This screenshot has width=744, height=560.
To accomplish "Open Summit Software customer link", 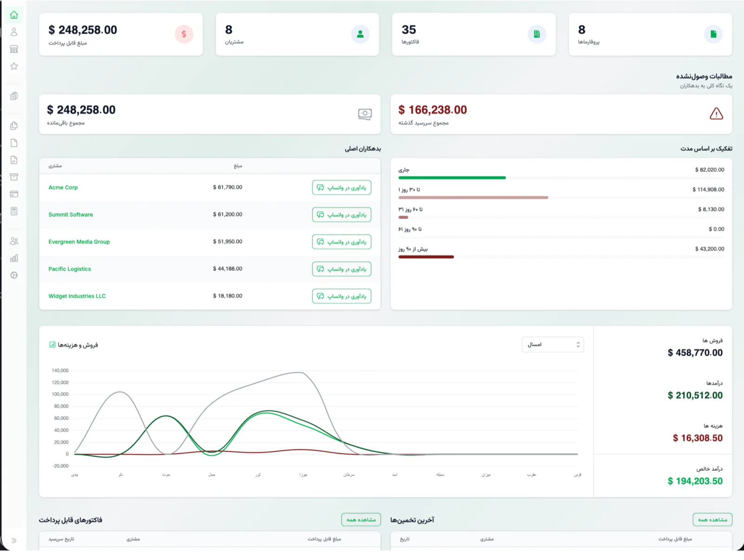I will pos(71,215).
